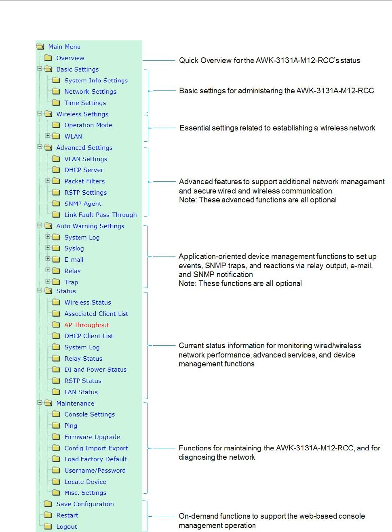
Task: Click the folder icon beside Relay Status
Action: coord(56,358)
